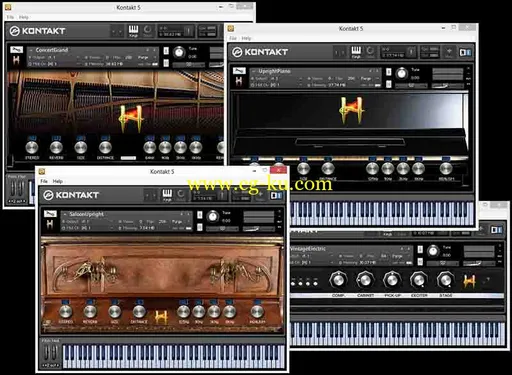Expand UprightPiano instrument name dropdown

[254, 71]
